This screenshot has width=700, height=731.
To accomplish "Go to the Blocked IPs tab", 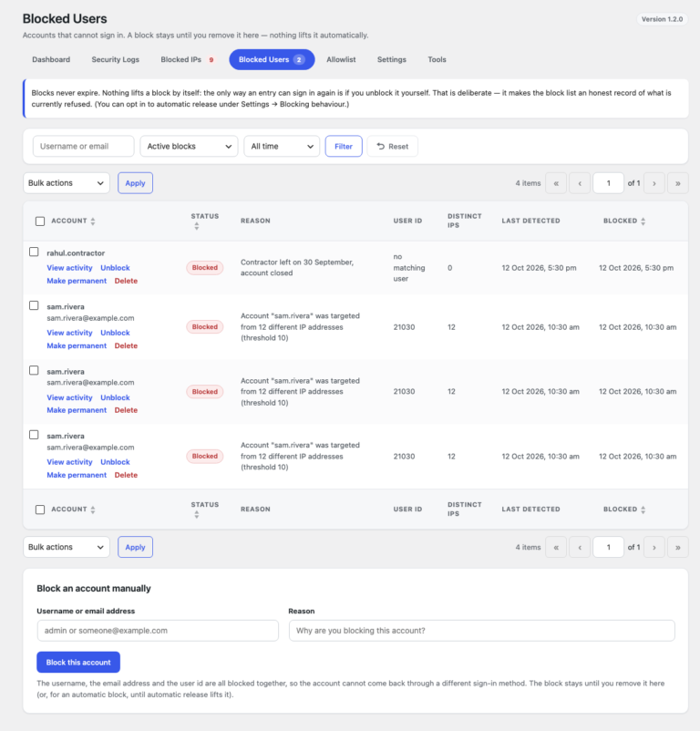I will [187, 59].
